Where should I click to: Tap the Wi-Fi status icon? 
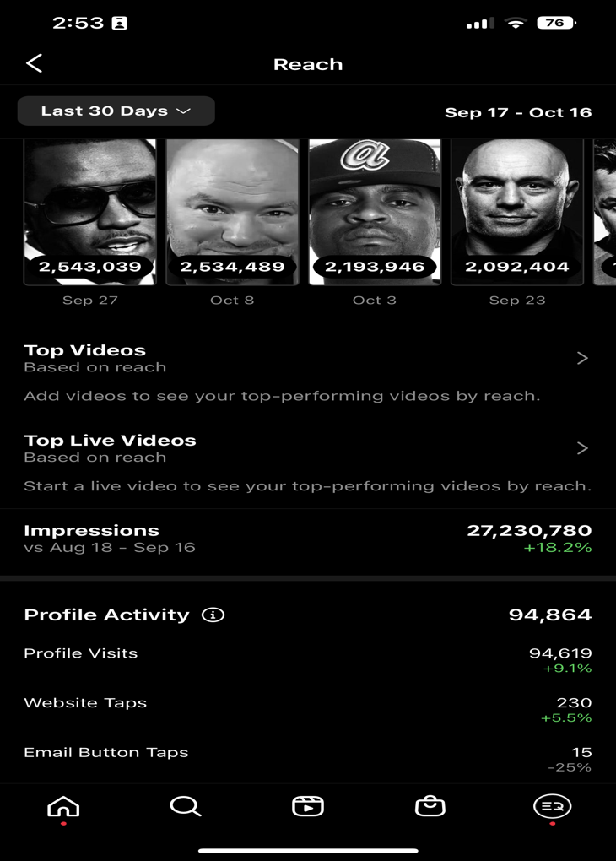tap(516, 23)
